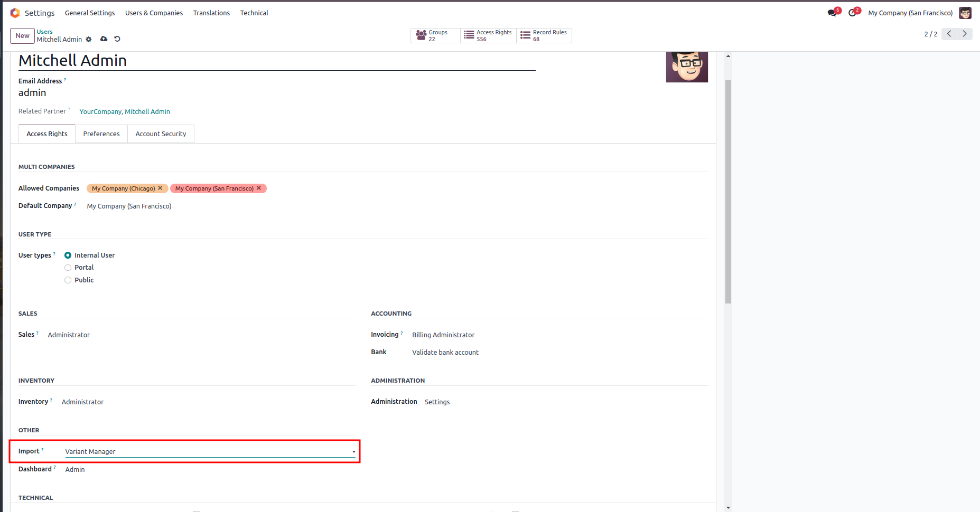Screen dimensions: 980x512
Task: Click the vertical scrollbar thumb
Action: coord(728,192)
